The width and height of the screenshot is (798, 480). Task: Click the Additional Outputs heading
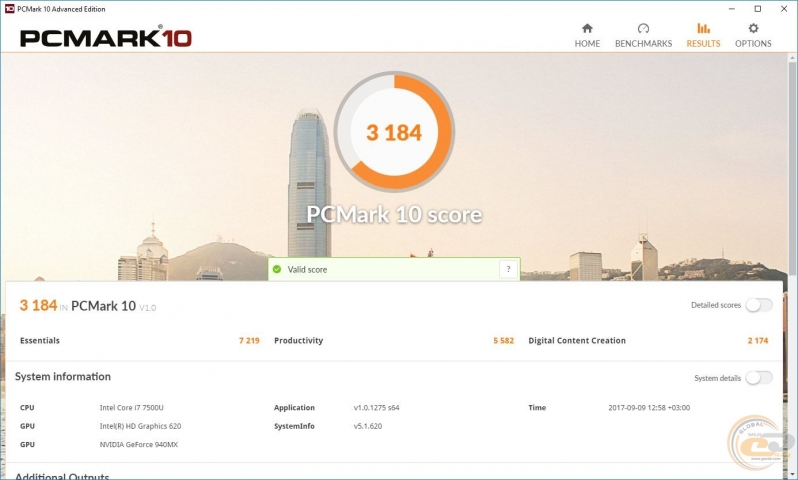[62, 476]
